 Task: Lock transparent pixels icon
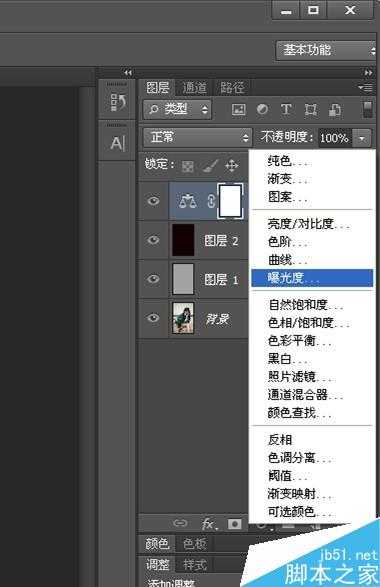(187, 166)
